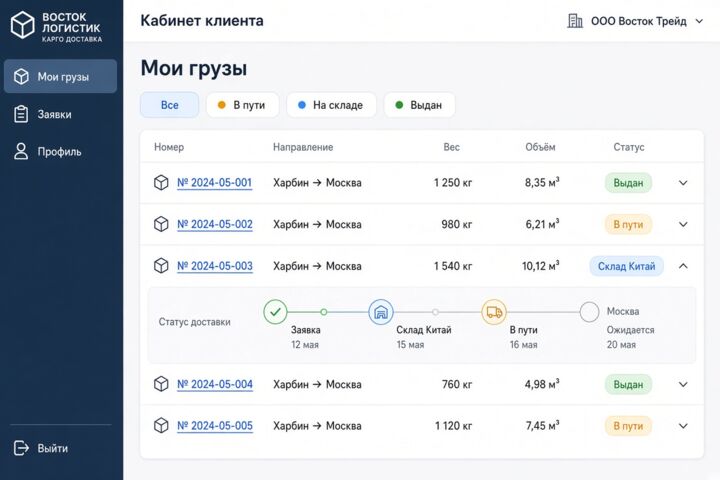Open Мои грузы in sidebar

coord(60,76)
